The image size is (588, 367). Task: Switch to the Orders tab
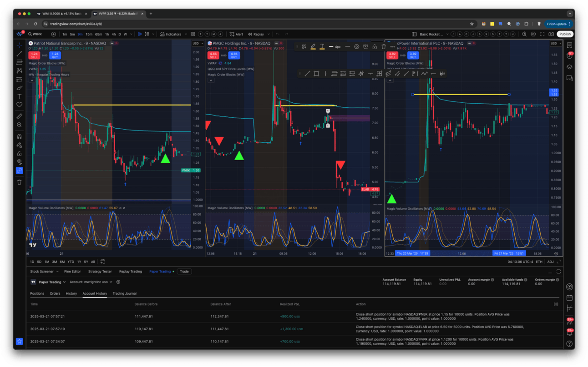coord(55,293)
